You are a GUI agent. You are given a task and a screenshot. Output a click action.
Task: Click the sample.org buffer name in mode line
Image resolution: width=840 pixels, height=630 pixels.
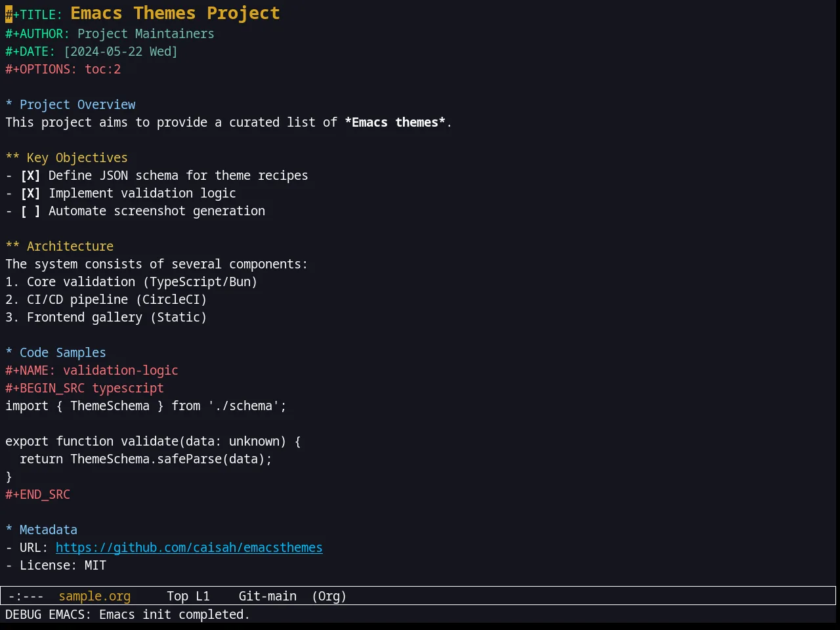click(x=94, y=597)
